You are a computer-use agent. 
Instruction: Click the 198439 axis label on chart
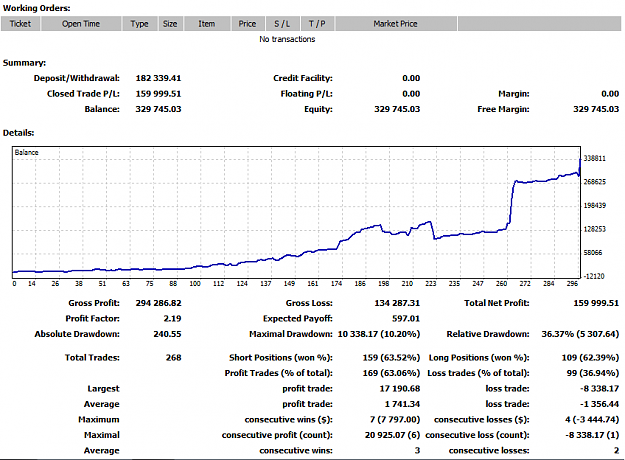595,205
